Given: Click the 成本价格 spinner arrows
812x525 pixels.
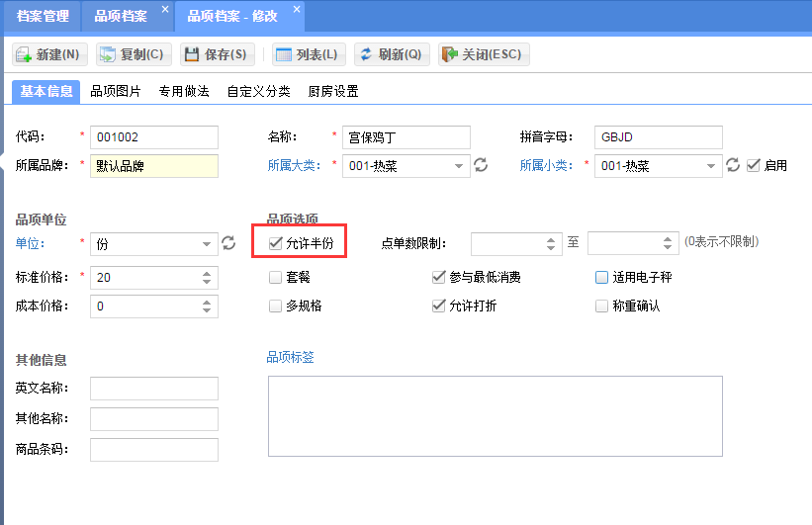Looking at the screenshot, I should click(207, 306).
